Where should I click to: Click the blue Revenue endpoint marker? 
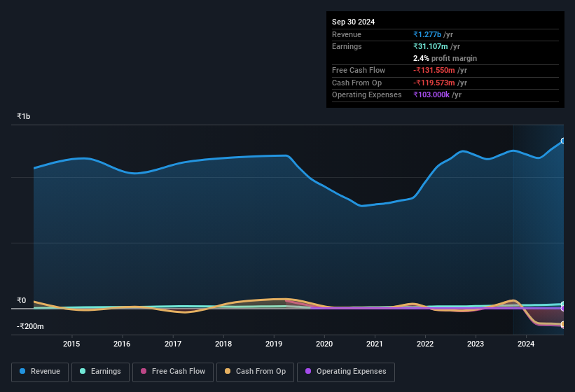pyautogui.click(x=563, y=141)
